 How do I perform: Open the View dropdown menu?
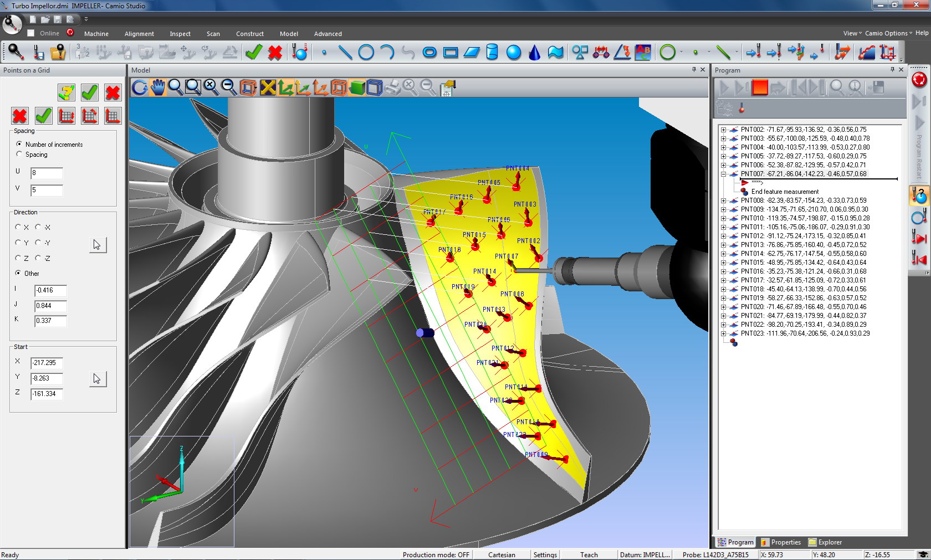point(852,33)
